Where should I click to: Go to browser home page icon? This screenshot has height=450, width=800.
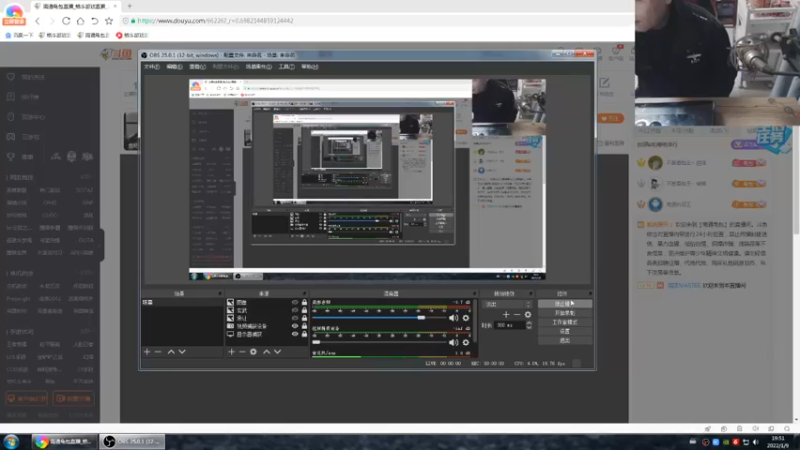[x=81, y=21]
